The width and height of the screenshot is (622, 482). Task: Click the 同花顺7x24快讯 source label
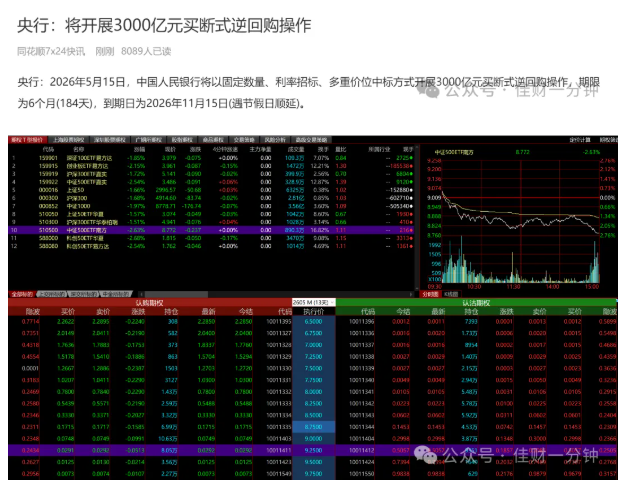(x=51, y=51)
